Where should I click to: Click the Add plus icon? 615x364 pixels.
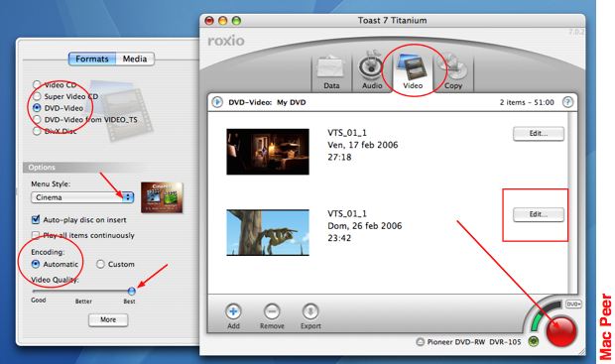tap(233, 311)
